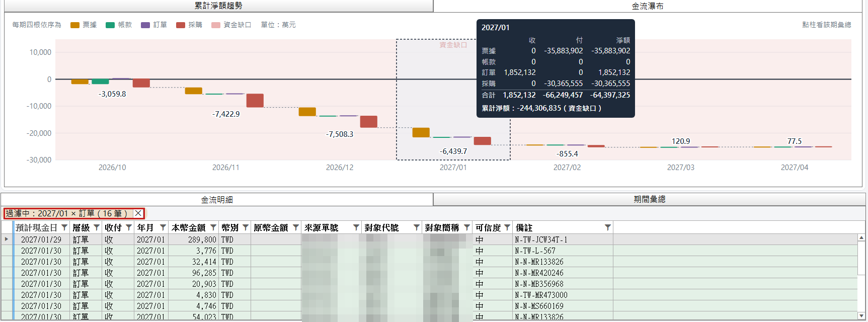Open filter for 來源單號 column
The width and height of the screenshot is (868, 322).
pos(356,228)
